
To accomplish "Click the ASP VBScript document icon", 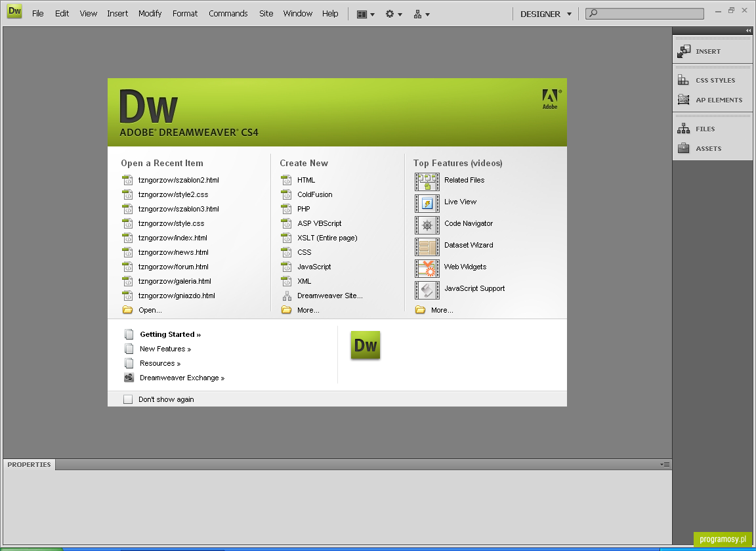I will (x=286, y=223).
